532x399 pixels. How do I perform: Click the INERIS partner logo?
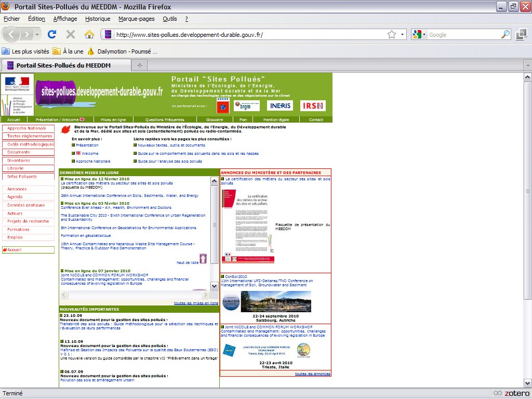pos(280,105)
